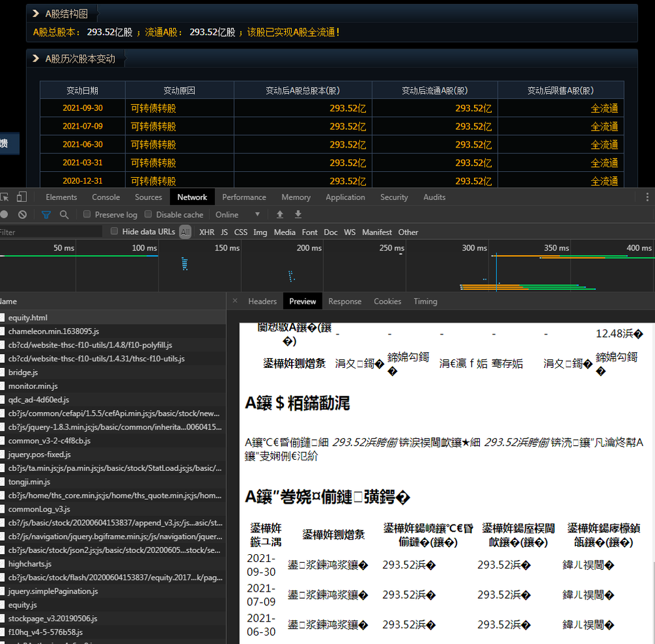Switch to the Console tab
Viewport: 655px width, 644px height.
[106, 197]
